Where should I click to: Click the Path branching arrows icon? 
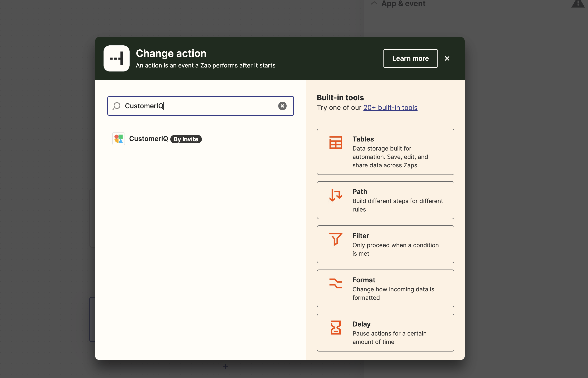(335, 195)
